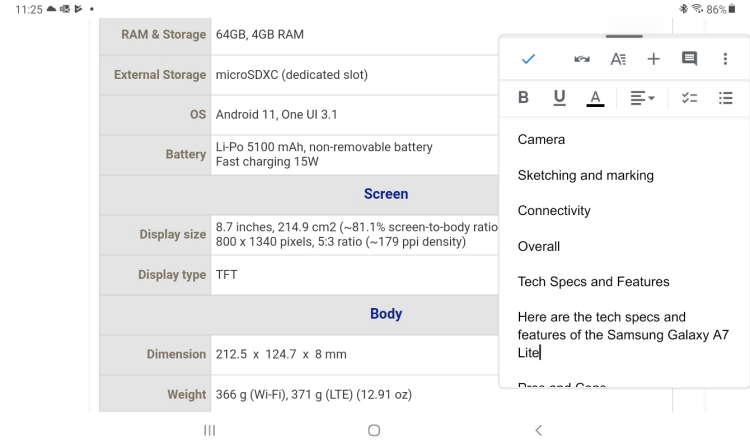Screen dimensions: 750x448
Task: Click the 'Tech Specs and Features' heading
Action: pos(593,282)
